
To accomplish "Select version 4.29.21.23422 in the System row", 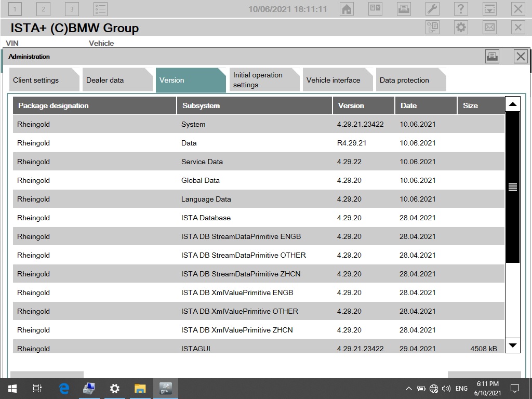I will coord(361,125).
